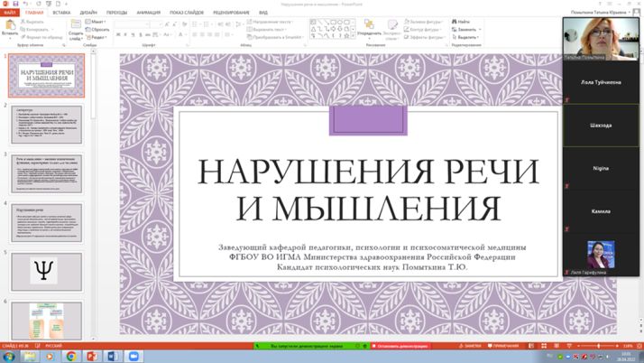644x363 pixels.
Task: Click the font color (A) button
Action: (x=180, y=35)
